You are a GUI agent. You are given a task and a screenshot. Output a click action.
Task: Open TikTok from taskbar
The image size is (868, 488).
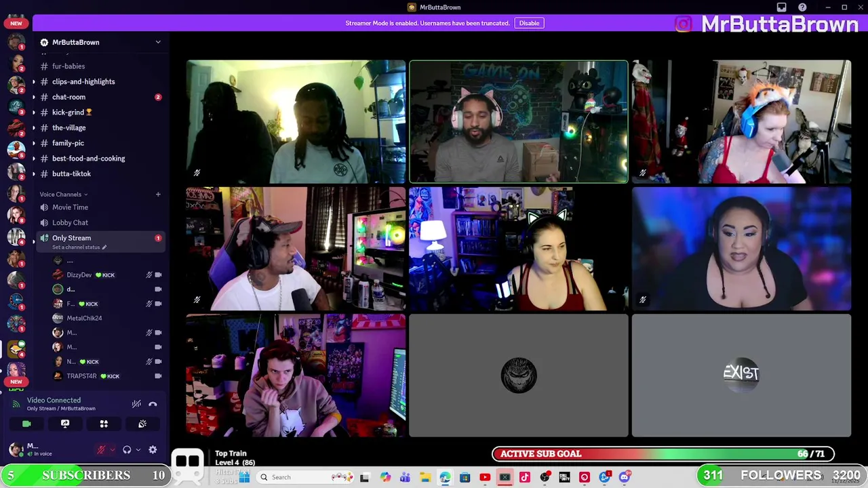(525, 477)
